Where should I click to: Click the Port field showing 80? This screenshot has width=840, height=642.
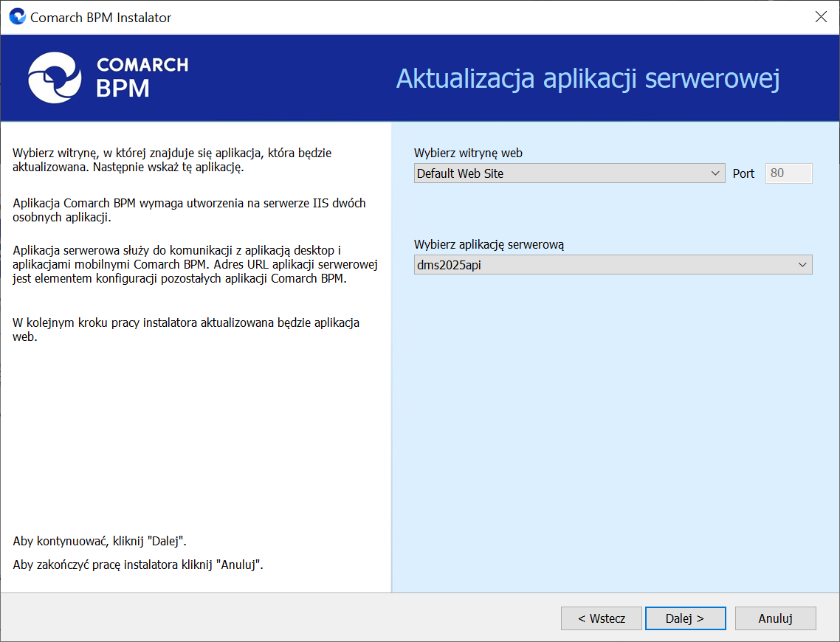(x=788, y=173)
